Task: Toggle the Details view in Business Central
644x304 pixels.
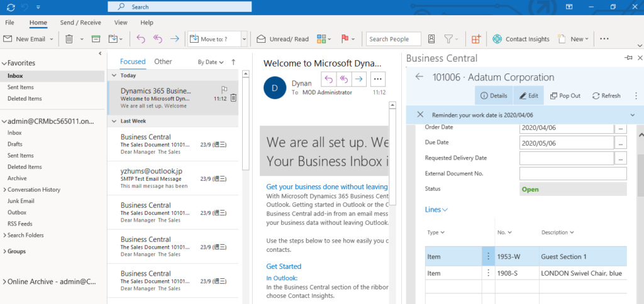Action: (493, 96)
